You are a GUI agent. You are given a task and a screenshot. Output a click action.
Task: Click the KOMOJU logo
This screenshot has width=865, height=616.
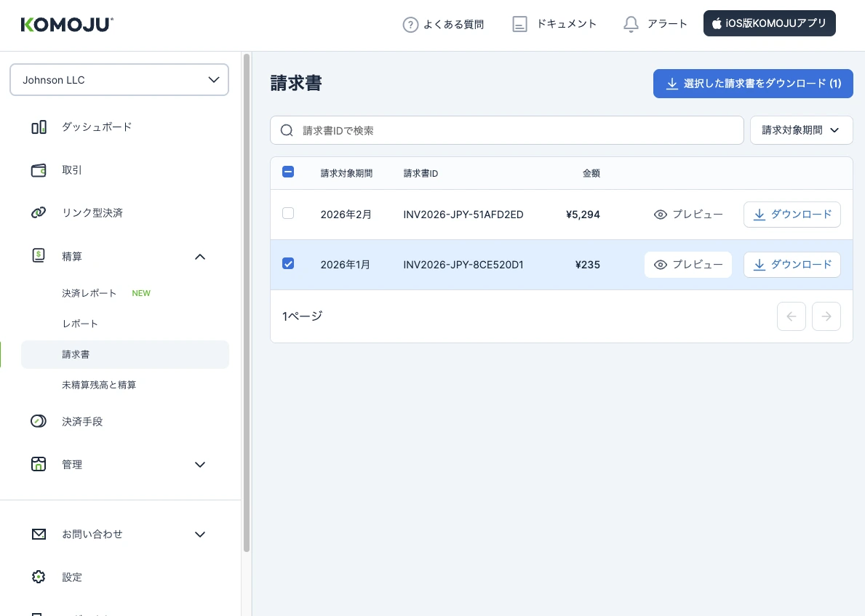click(x=67, y=25)
